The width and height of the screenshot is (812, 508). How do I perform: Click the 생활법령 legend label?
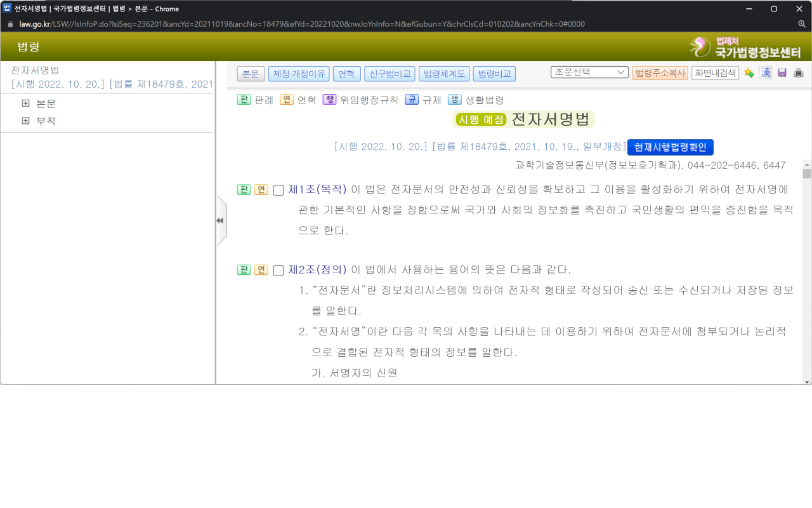click(485, 100)
